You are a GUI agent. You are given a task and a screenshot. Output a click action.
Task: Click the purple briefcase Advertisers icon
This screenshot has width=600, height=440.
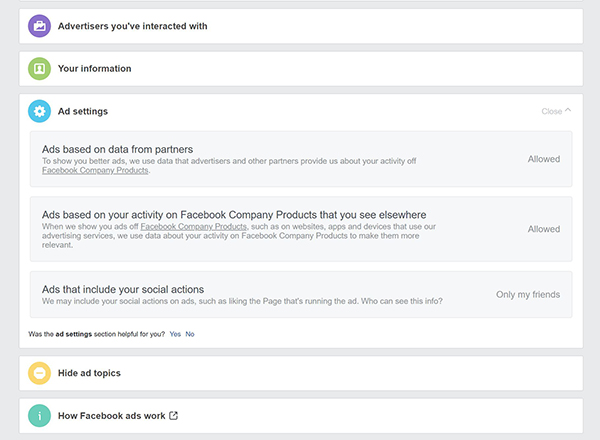pyautogui.click(x=39, y=26)
